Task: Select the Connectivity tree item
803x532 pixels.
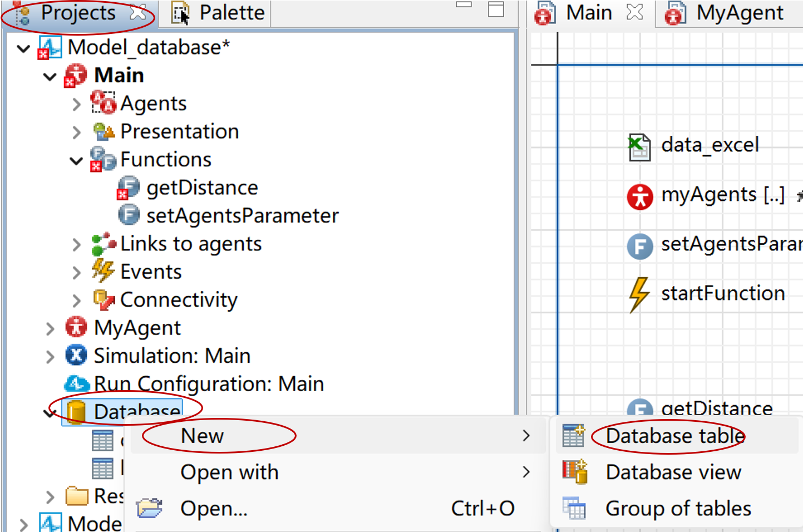Action: [x=178, y=300]
